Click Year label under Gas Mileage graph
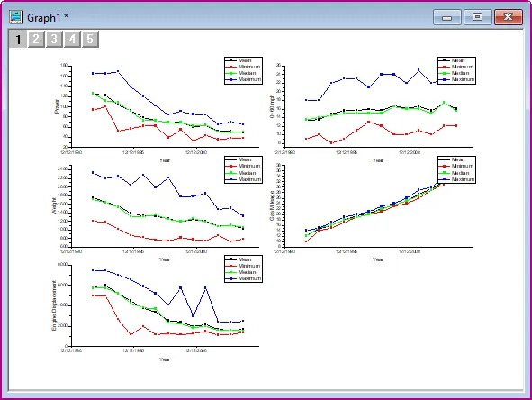Screen dimensions: 532x400 pos(378,259)
